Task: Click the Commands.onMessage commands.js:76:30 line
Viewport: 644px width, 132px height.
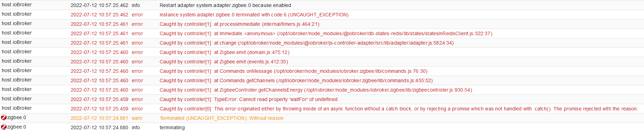Action: coord(294,71)
